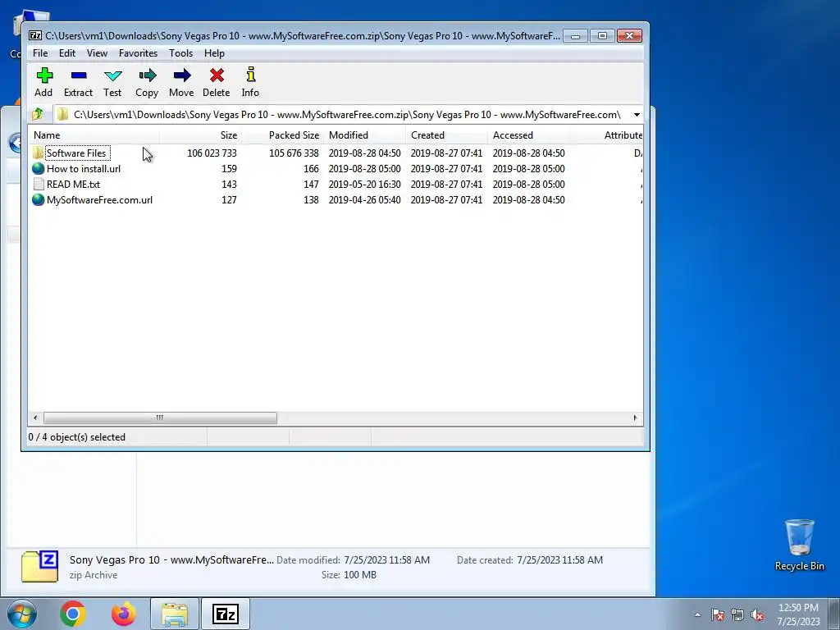
Task: Switch to Windows Explorer taskbar button
Action: pyautogui.click(x=175, y=614)
